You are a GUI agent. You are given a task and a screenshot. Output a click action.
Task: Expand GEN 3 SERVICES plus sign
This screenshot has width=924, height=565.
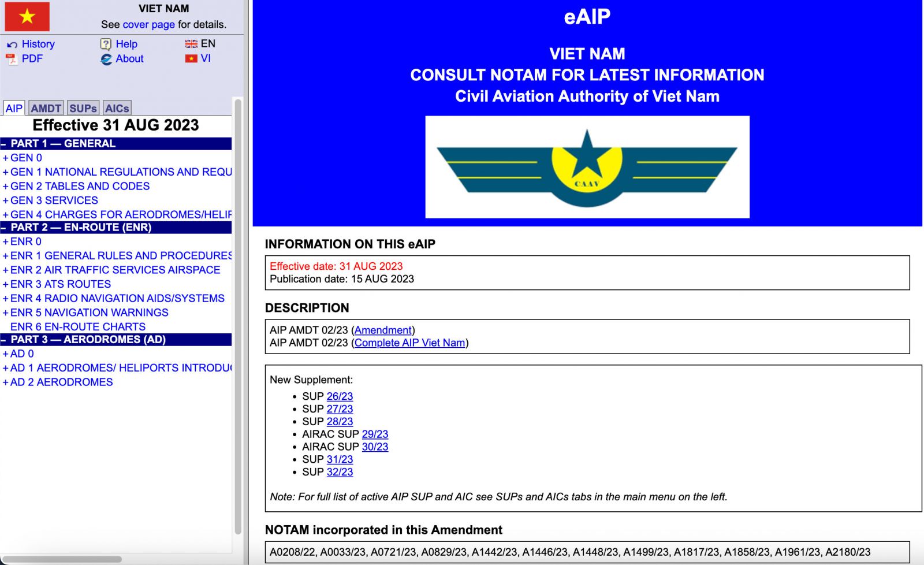tap(6, 200)
